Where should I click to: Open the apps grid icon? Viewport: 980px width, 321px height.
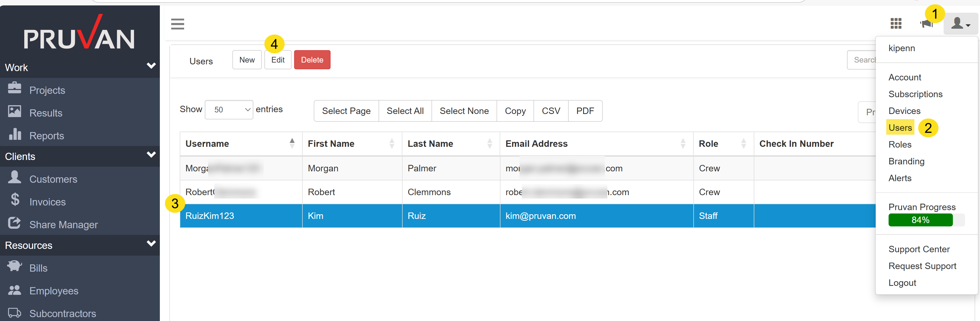pos(896,24)
